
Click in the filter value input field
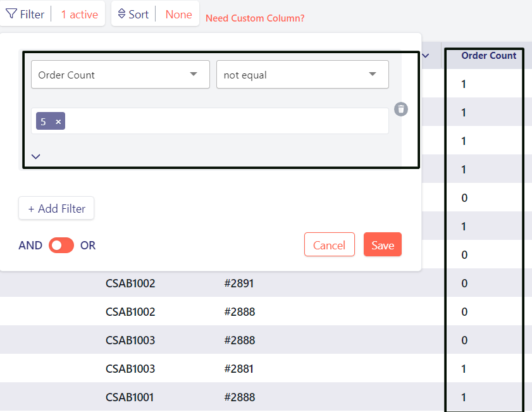228,122
